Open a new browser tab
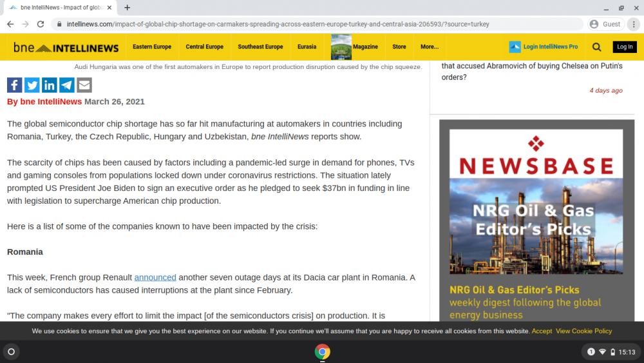 128,7
